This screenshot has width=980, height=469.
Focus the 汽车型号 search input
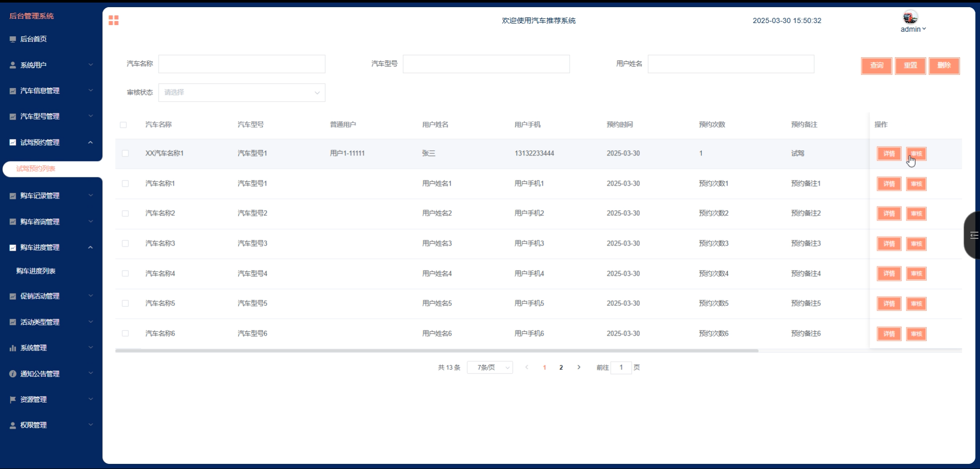pos(486,64)
